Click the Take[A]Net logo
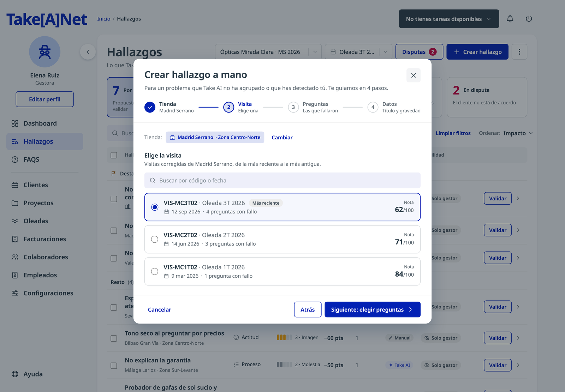Viewport: 565px width, 392px height. 47,19
